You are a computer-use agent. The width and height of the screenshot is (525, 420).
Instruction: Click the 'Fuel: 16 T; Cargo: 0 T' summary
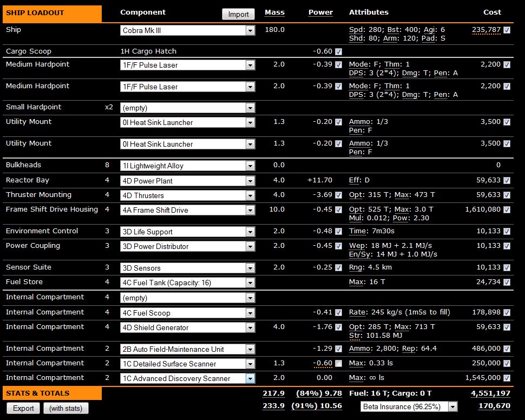pyautogui.click(x=390, y=393)
